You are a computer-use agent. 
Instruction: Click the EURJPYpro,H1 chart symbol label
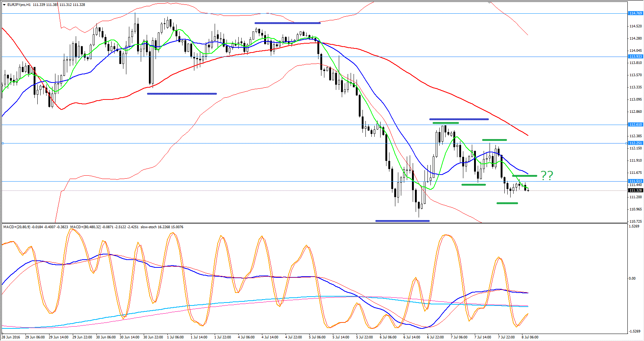point(19,5)
